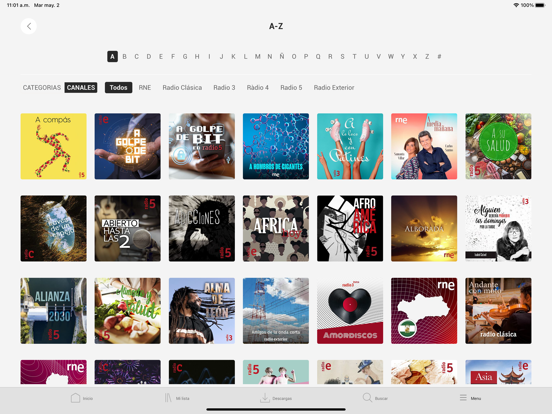Open the Andante con moto program

click(x=498, y=311)
